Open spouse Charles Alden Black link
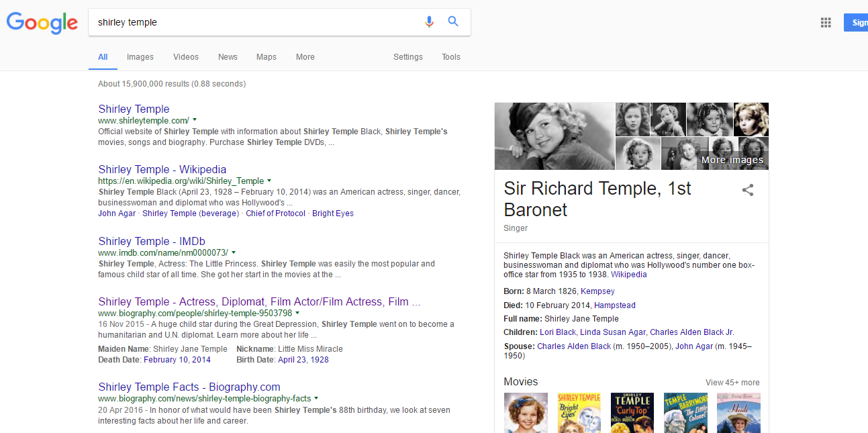 [574, 346]
